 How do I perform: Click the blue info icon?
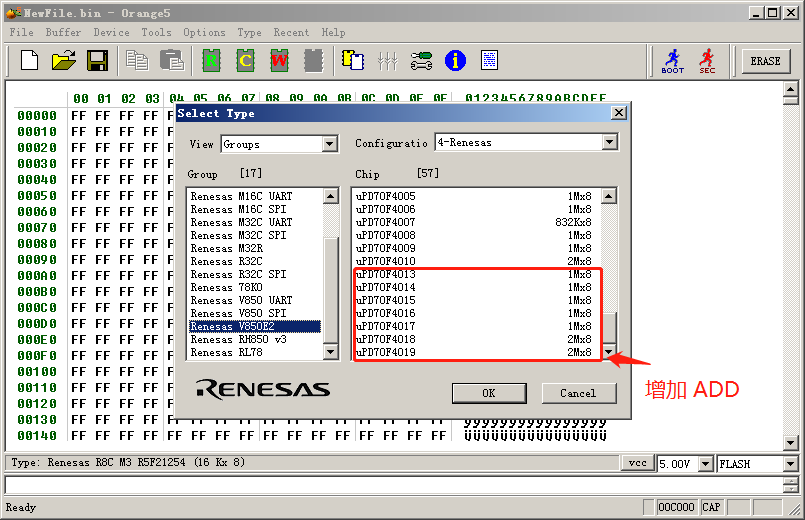[x=455, y=61]
